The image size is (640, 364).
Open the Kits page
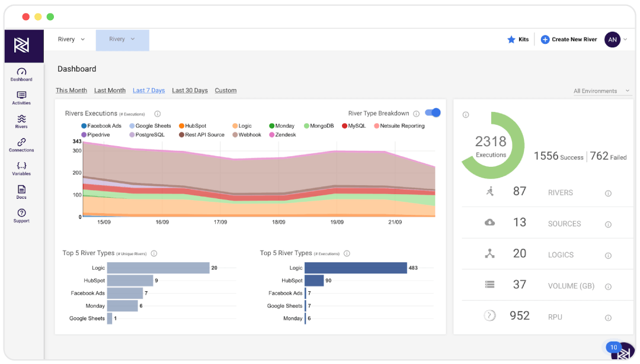tap(519, 40)
